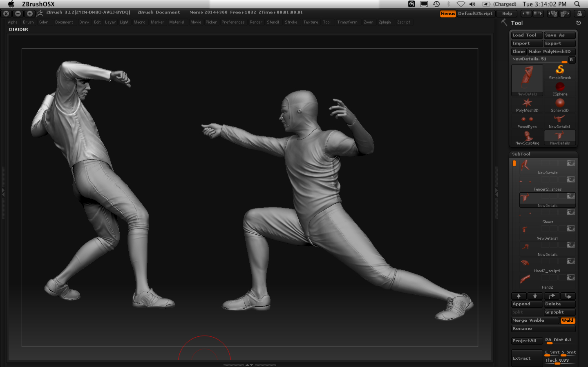
Task: Click the down-right bent arrow subtool button
Action: 568,296
